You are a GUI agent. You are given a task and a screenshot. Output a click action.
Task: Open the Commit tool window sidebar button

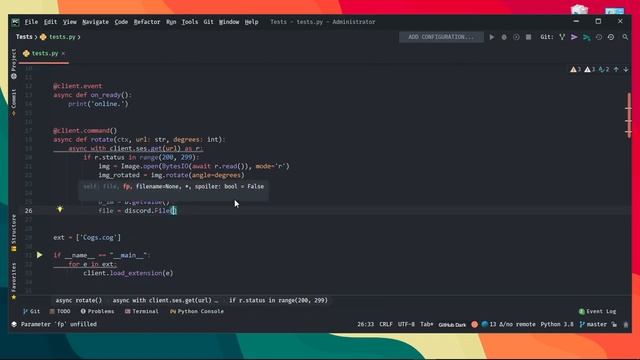[14, 102]
